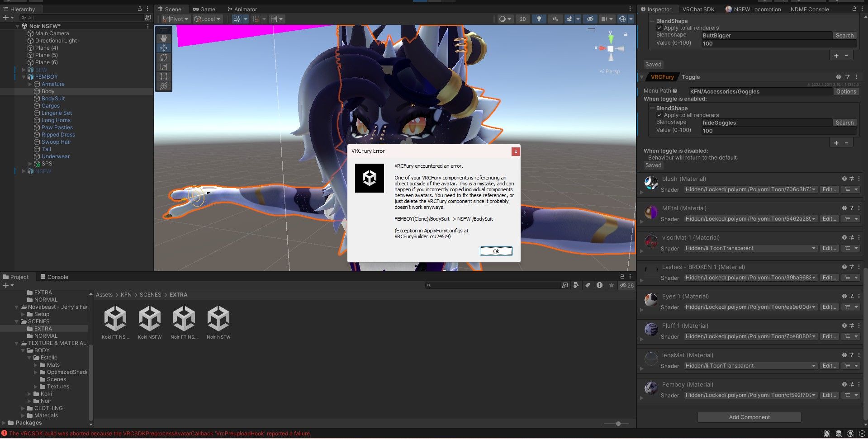Uncheck Apply to all renderers for ButtBigger
Image resolution: width=868 pixels, height=439 pixels.
pyautogui.click(x=659, y=28)
